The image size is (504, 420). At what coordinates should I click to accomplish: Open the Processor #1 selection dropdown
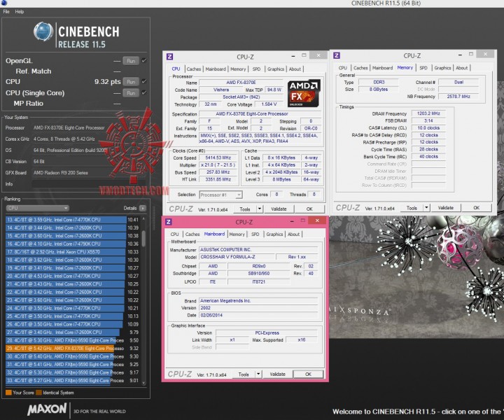click(x=220, y=195)
